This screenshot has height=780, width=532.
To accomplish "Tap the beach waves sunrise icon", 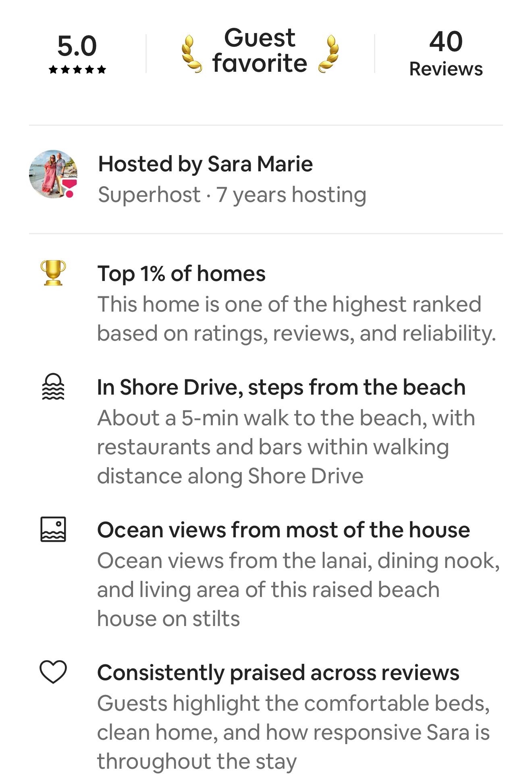I will [x=53, y=387].
